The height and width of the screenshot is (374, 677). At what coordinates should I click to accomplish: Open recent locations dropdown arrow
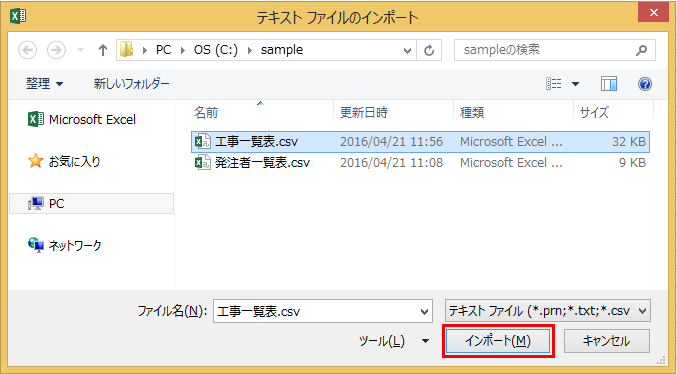pos(80,50)
